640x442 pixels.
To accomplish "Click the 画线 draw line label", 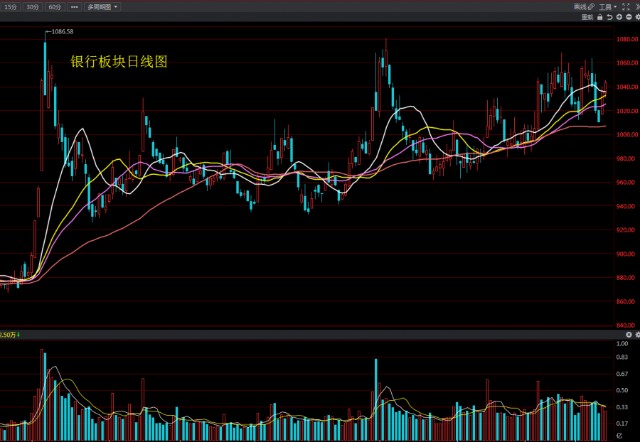I will [x=580, y=6].
